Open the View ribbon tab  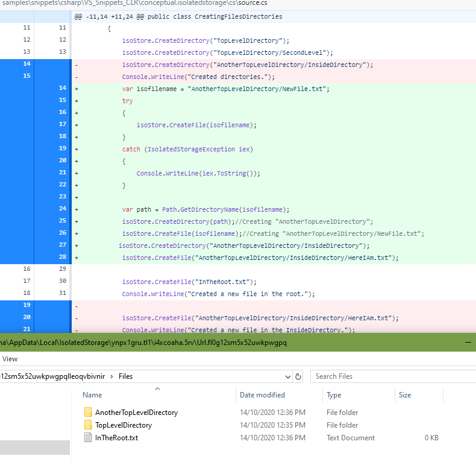click(10, 359)
